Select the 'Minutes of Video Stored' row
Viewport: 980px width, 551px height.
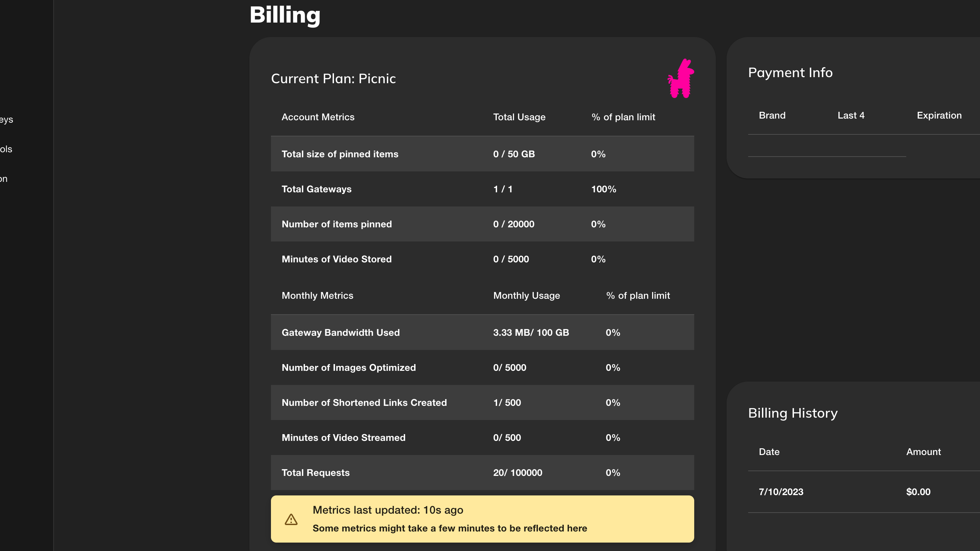coord(336,259)
